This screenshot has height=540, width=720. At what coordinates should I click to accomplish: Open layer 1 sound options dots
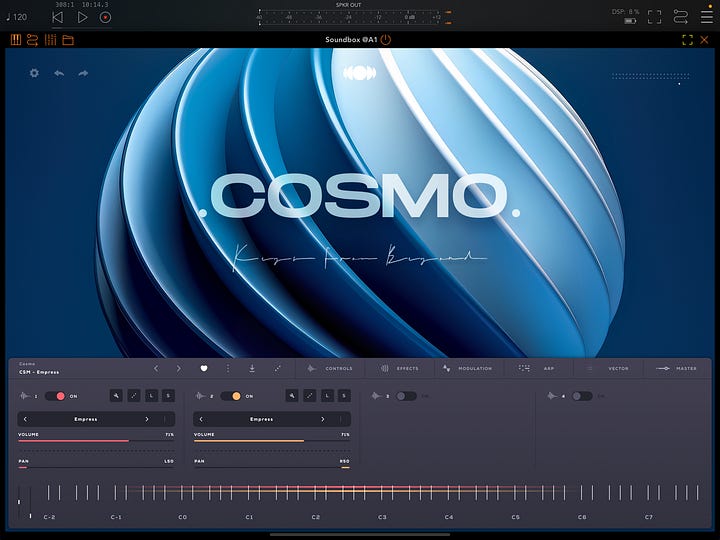pos(164,419)
